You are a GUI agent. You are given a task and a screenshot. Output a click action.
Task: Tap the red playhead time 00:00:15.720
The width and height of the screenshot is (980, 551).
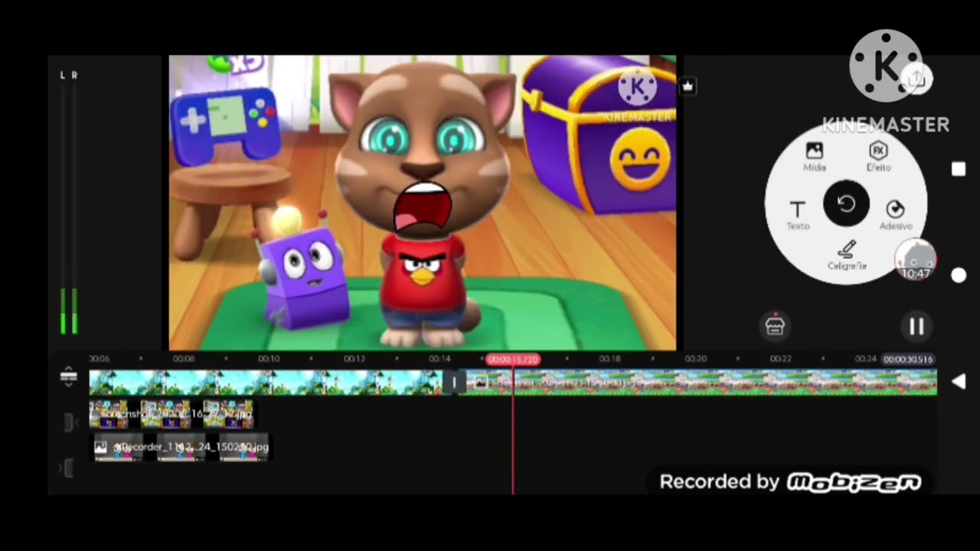(513, 359)
